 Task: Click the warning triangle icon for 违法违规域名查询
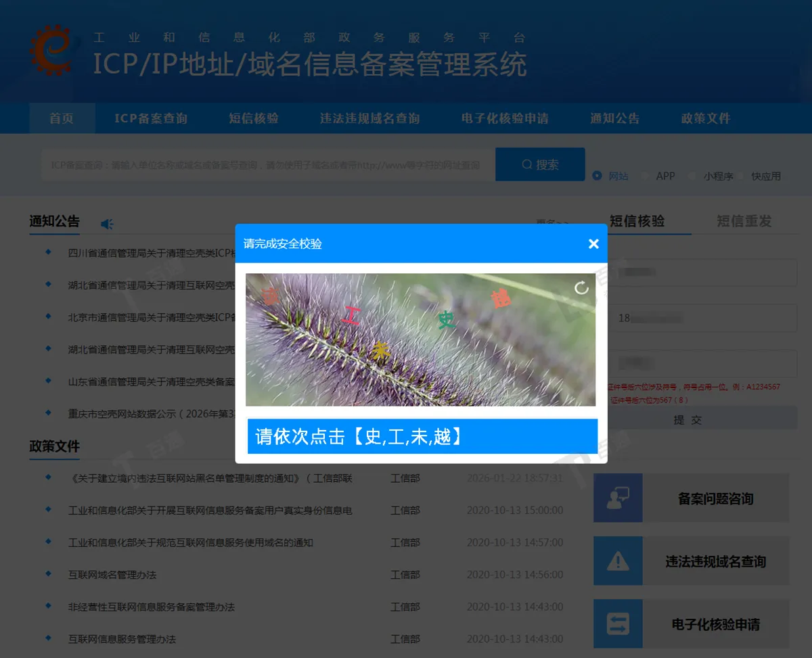click(618, 561)
